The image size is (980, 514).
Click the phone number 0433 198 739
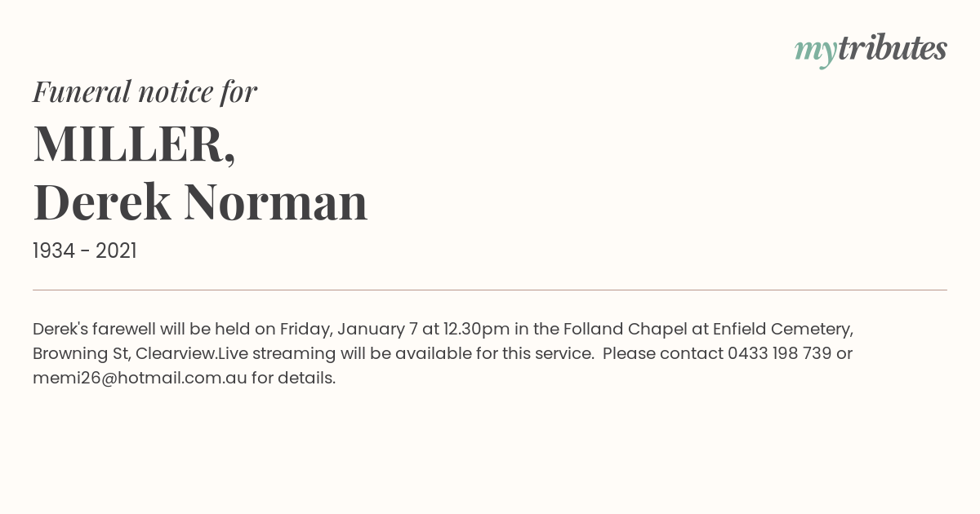click(779, 353)
